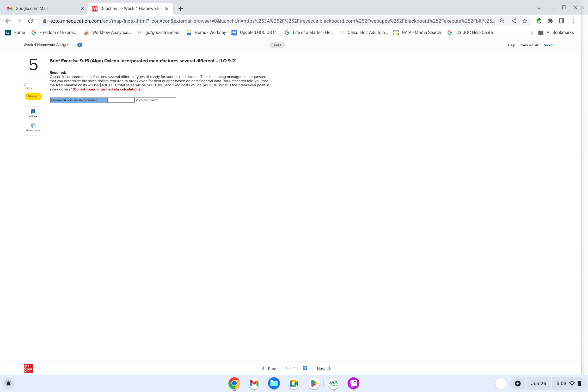588x392 pixels.
Task: Open the All Bookmarks folder
Action: click(x=556, y=33)
